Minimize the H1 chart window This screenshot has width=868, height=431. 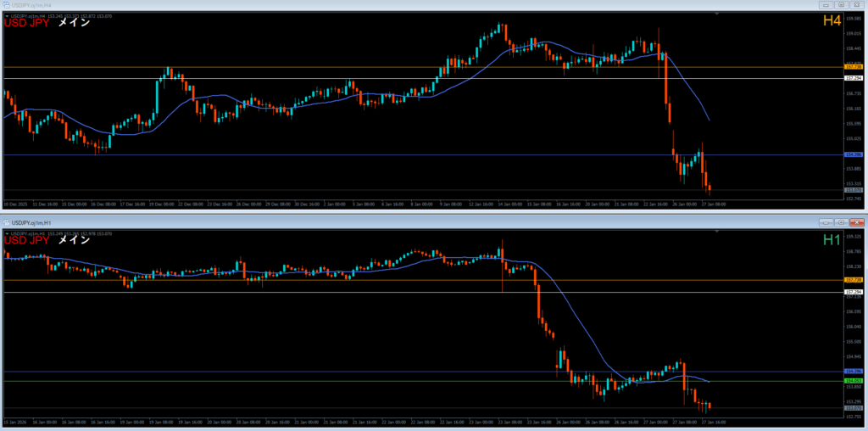[x=825, y=221]
